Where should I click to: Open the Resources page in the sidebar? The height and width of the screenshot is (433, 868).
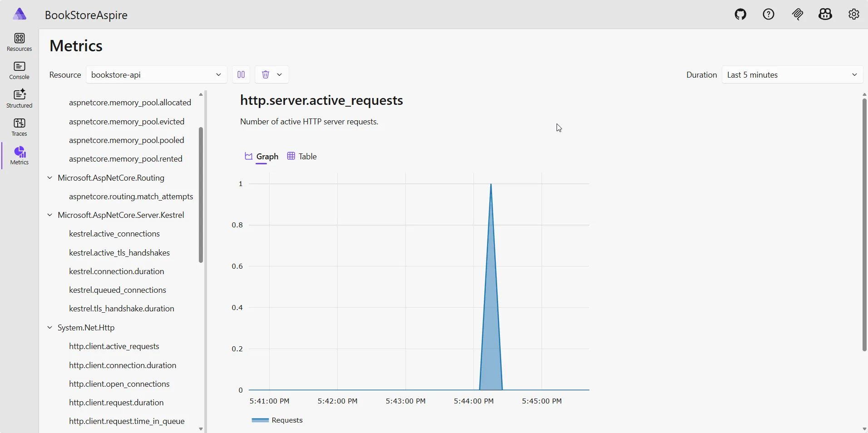pyautogui.click(x=19, y=42)
